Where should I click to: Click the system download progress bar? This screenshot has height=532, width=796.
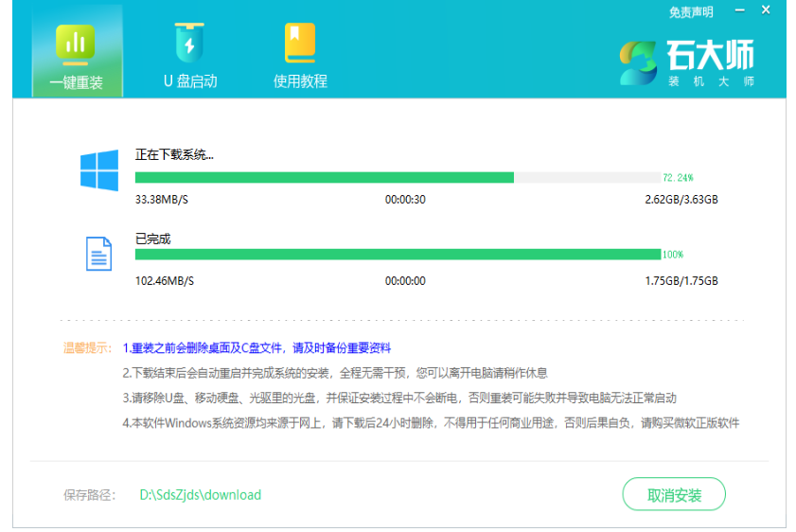click(398, 177)
